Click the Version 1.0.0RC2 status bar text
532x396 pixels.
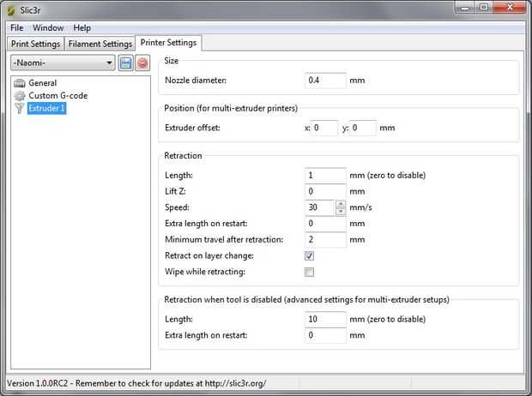136,383
